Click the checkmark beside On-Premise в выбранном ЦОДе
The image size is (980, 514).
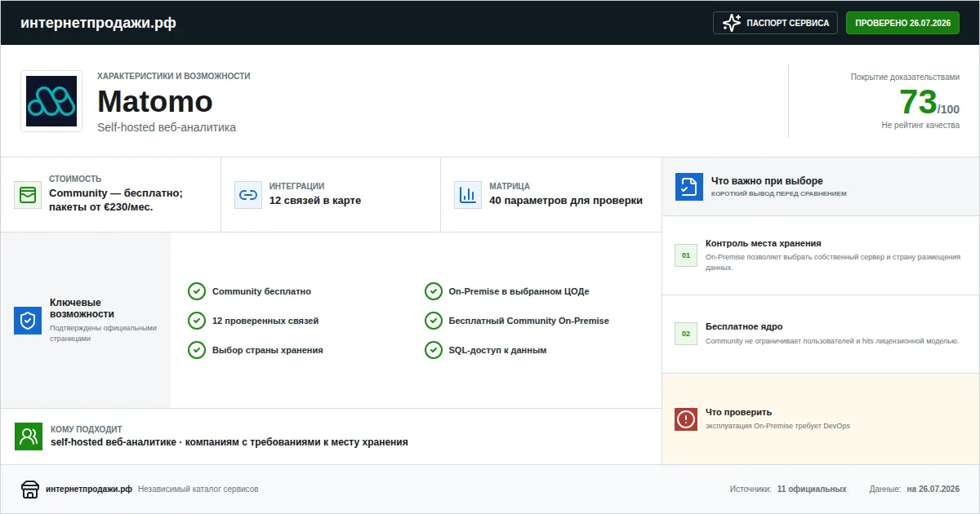click(x=434, y=291)
